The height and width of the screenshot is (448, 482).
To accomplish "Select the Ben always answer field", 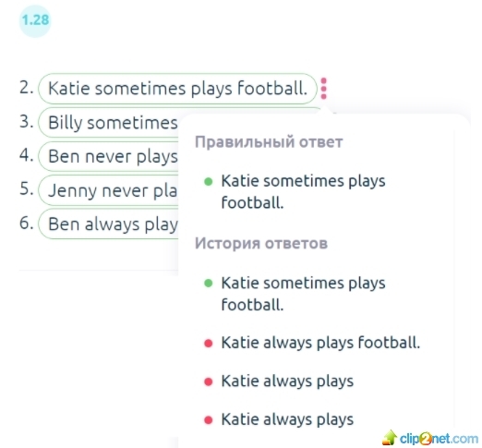I will [x=108, y=224].
